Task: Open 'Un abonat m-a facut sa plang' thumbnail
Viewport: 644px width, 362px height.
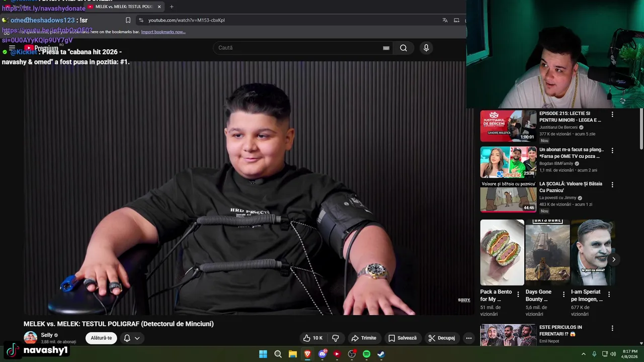Action: click(508, 162)
